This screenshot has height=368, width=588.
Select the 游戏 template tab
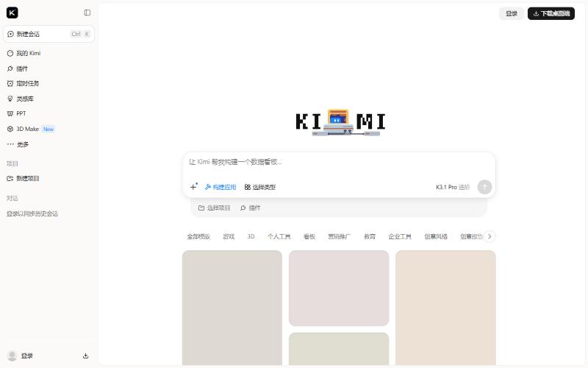tap(229, 236)
